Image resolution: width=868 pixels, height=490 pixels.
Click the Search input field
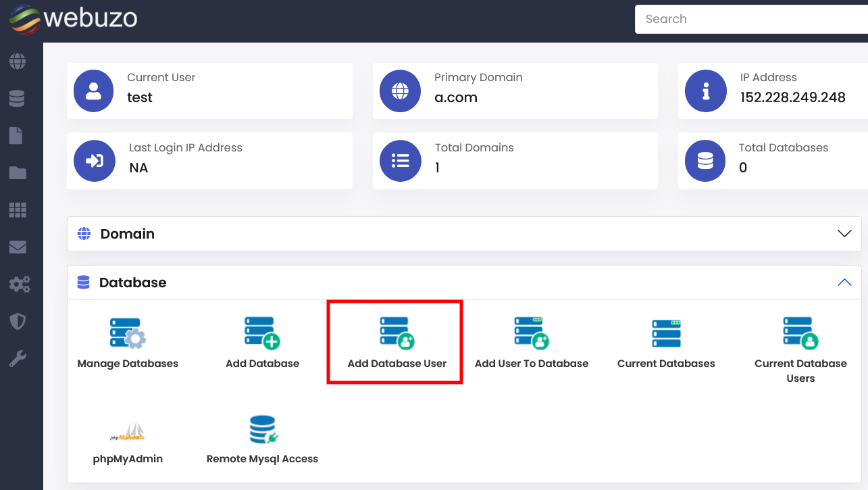pyautogui.click(x=750, y=19)
